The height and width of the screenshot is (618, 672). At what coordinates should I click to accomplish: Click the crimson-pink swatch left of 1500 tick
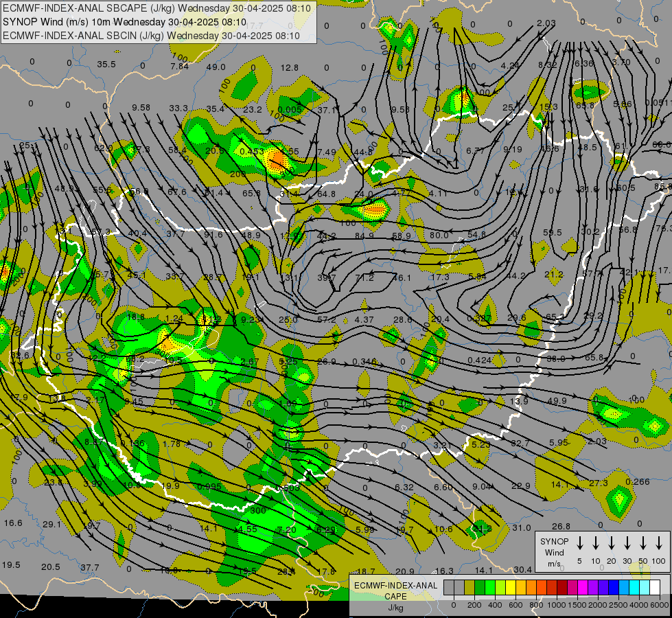[x=572, y=587]
